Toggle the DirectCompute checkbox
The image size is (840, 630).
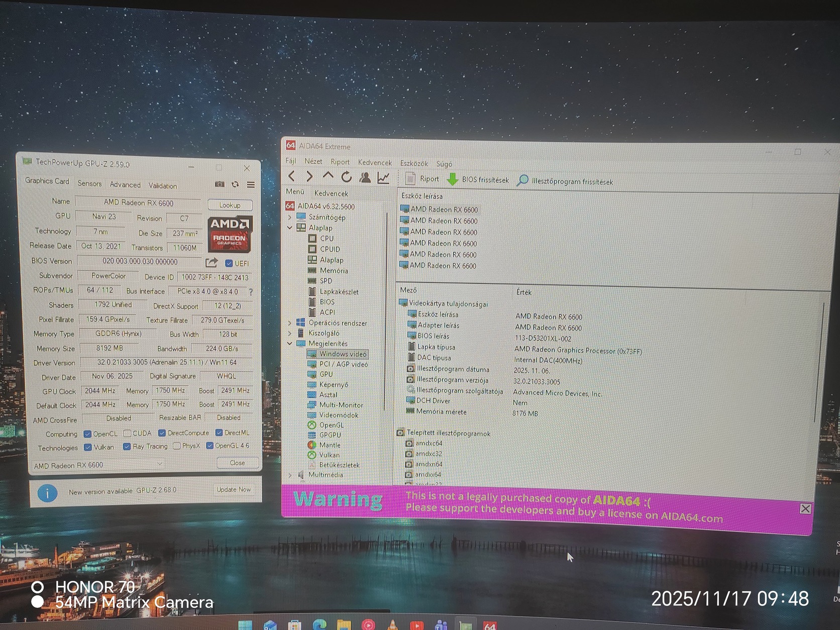162,433
